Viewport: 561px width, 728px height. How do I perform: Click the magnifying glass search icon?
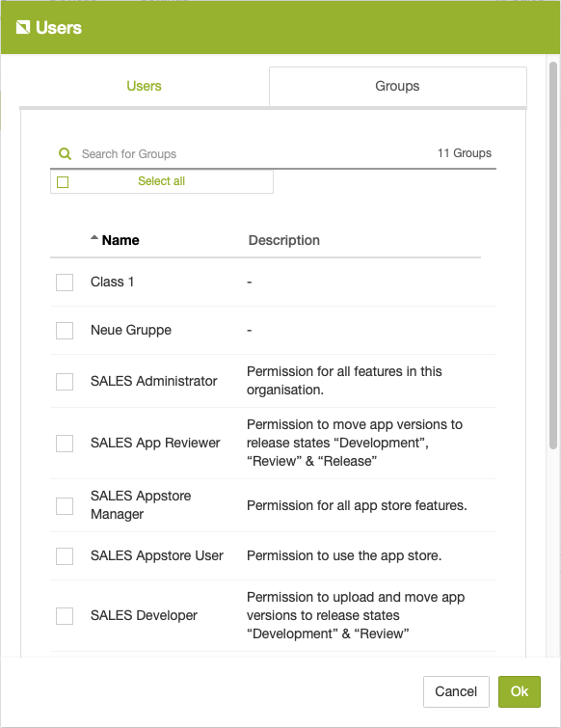[65, 153]
